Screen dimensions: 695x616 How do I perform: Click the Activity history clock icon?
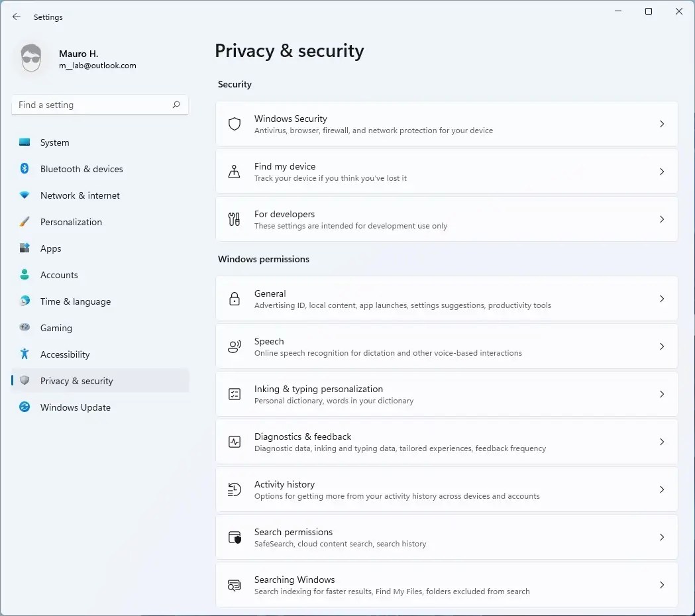coord(235,489)
